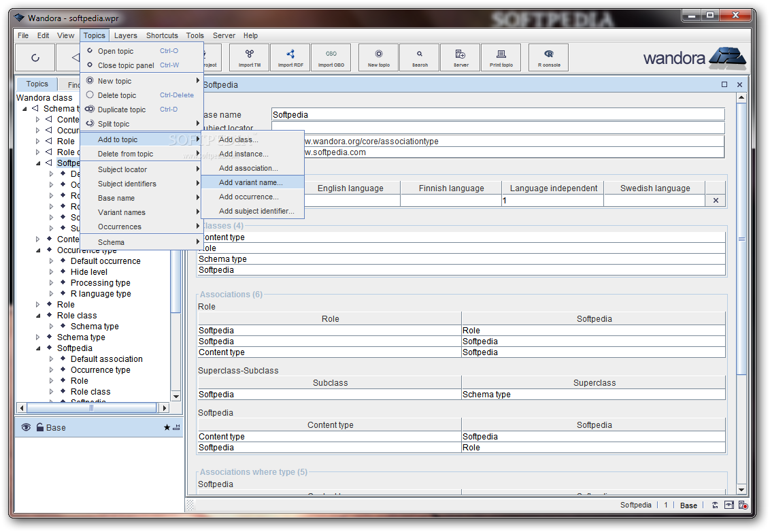This screenshot has height=532, width=770.
Task: Click the eye panel icon in status bar
Action: pyautogui.click(x=729, y=505)
